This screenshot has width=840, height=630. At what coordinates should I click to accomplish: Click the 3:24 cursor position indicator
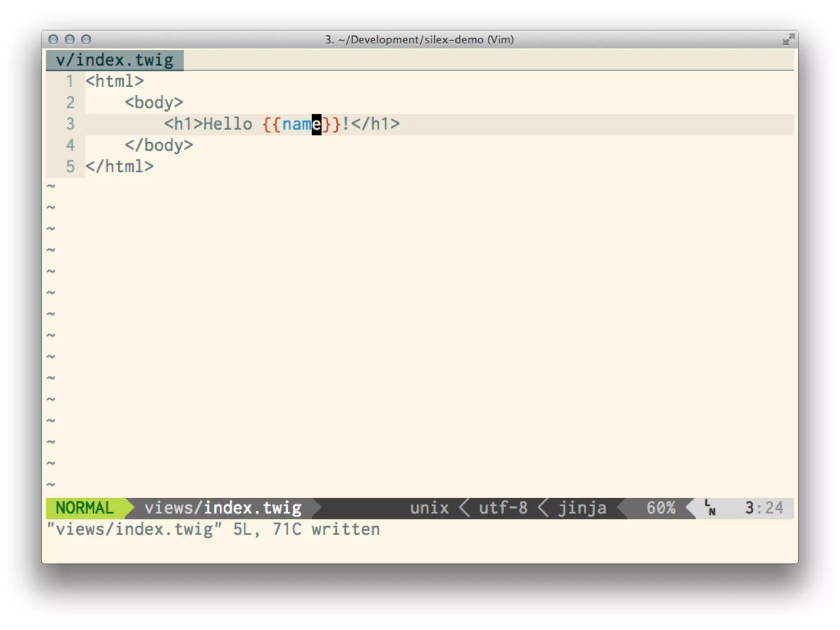click(x=764, y=508)
